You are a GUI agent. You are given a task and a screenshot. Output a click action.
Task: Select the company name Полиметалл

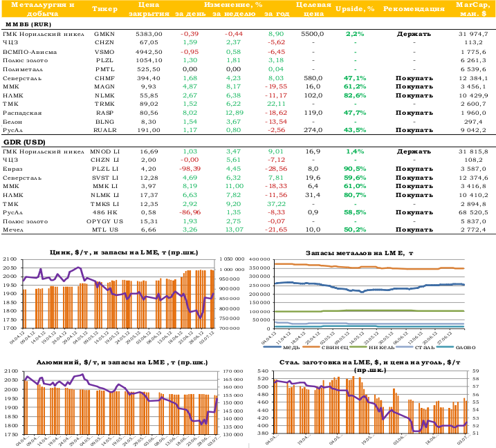pos(22,69)
